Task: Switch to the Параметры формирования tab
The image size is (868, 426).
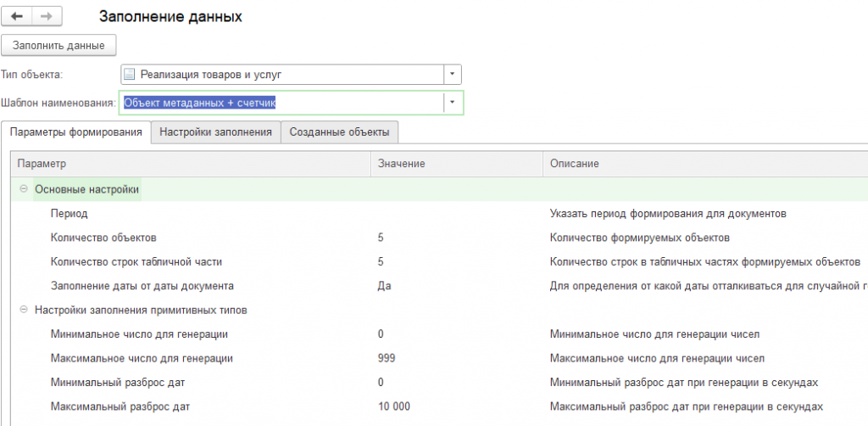Action: 76,132
